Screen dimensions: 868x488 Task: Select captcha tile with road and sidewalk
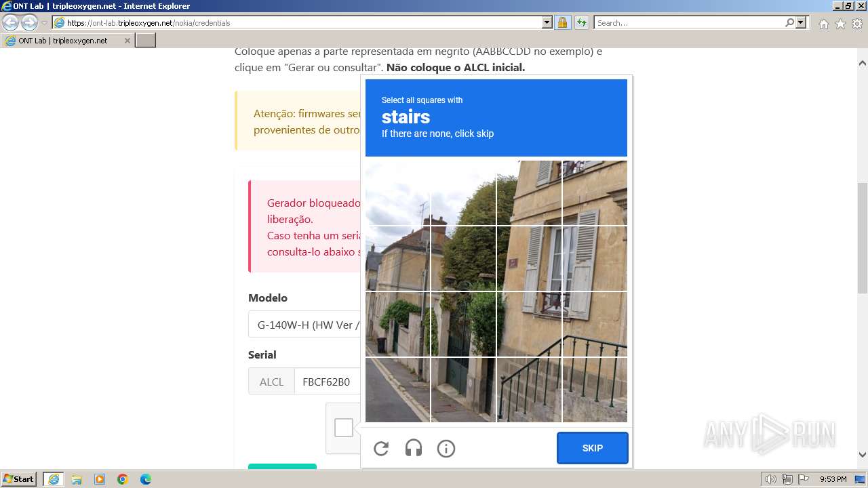pos(397,390)
